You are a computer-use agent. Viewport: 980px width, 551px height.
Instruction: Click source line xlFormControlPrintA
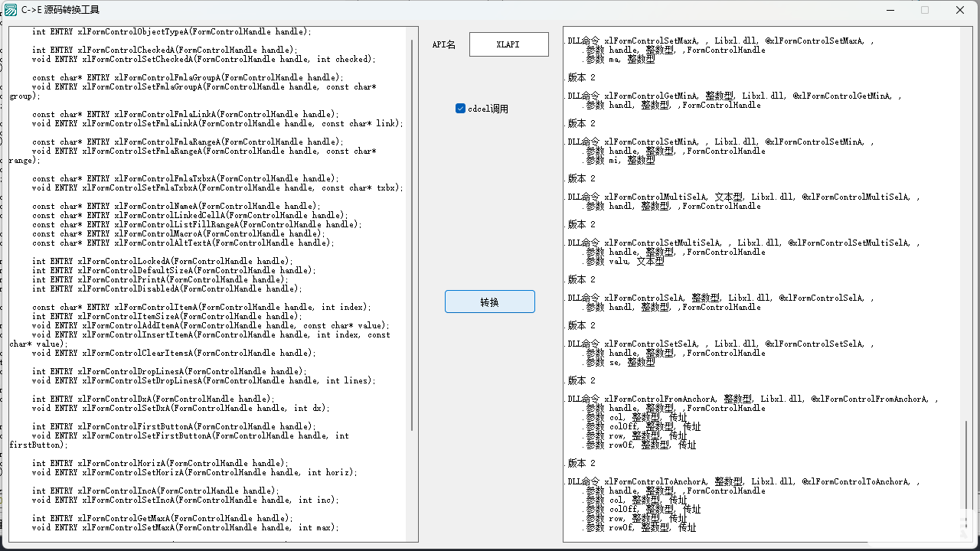pos(160,279)
